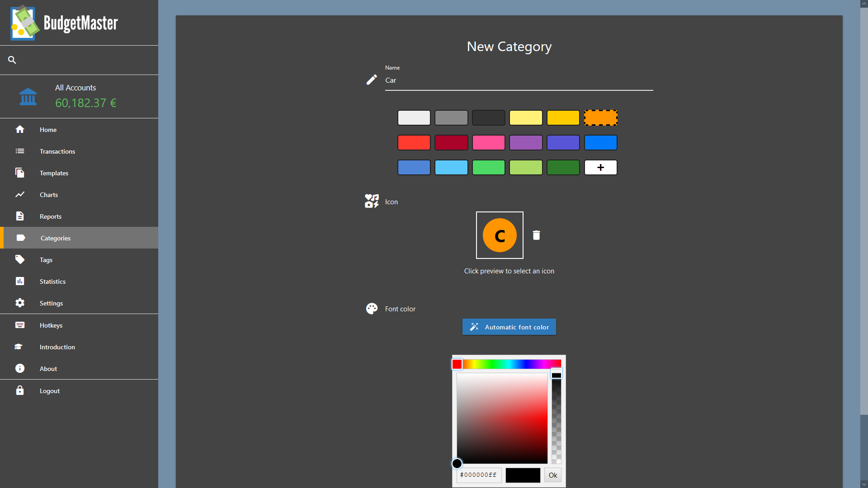Viewport: 868px width, 488px height.
Task: Open Hotkeys link
Action: (79, 325)
